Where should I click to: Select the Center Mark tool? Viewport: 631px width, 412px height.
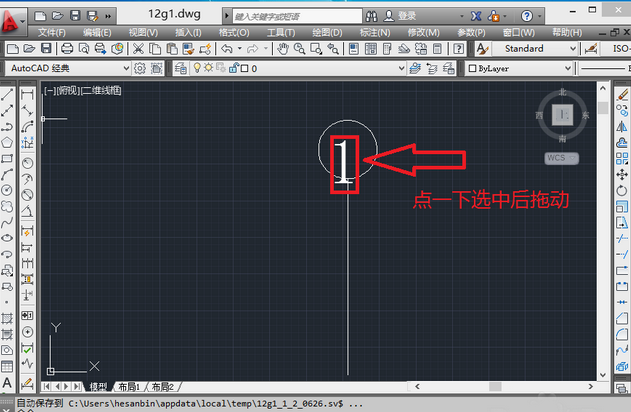27,332
